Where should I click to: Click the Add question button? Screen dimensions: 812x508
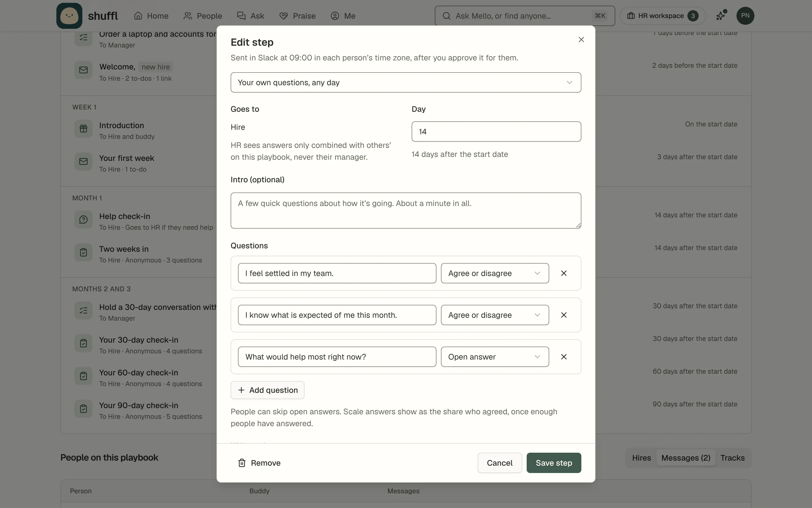click(x=267, y=390)
